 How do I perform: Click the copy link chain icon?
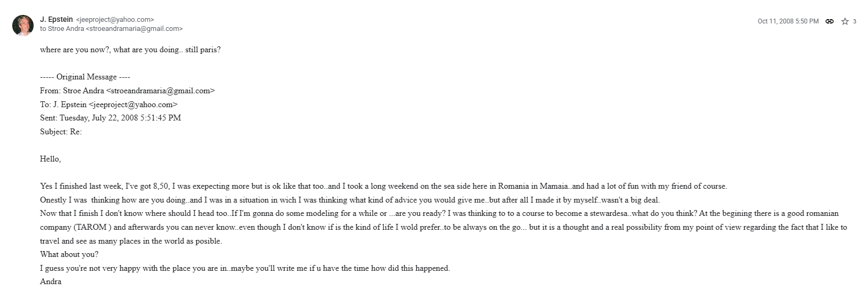(830, 21)
